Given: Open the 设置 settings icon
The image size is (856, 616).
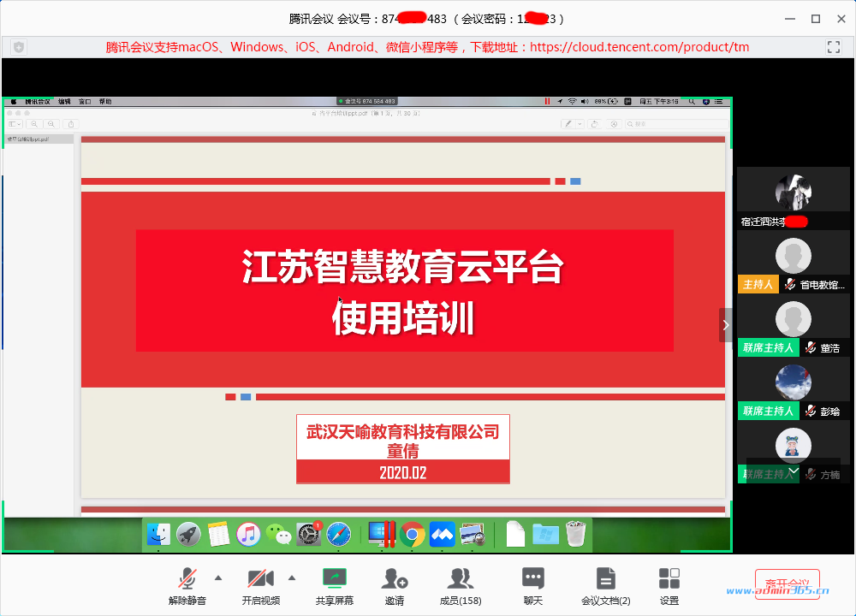Looking at the screenshot, I should coord(669,578).
